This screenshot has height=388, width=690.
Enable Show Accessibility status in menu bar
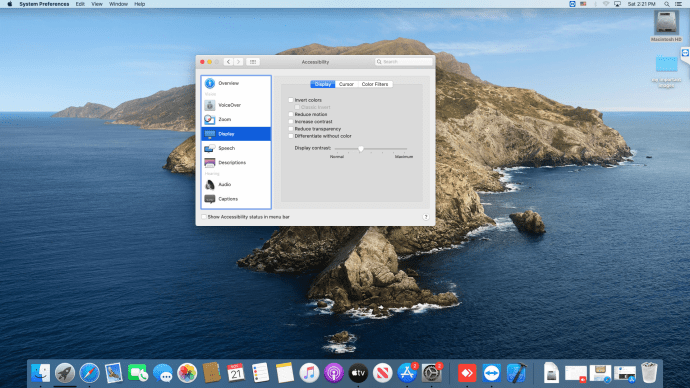(204, 217)
